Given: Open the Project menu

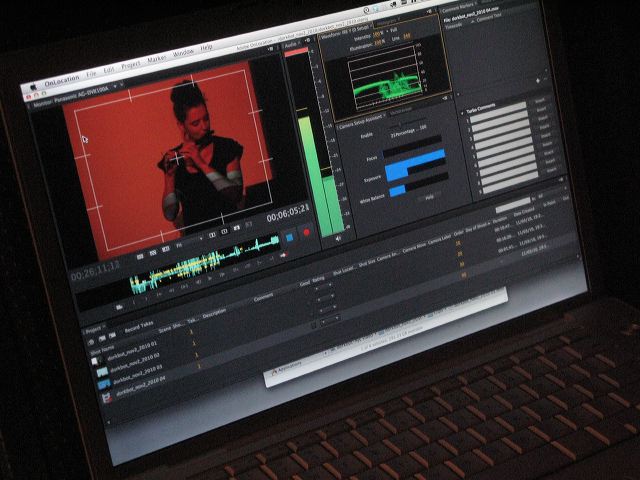Looking at the screenshot, I should [129, 68].
